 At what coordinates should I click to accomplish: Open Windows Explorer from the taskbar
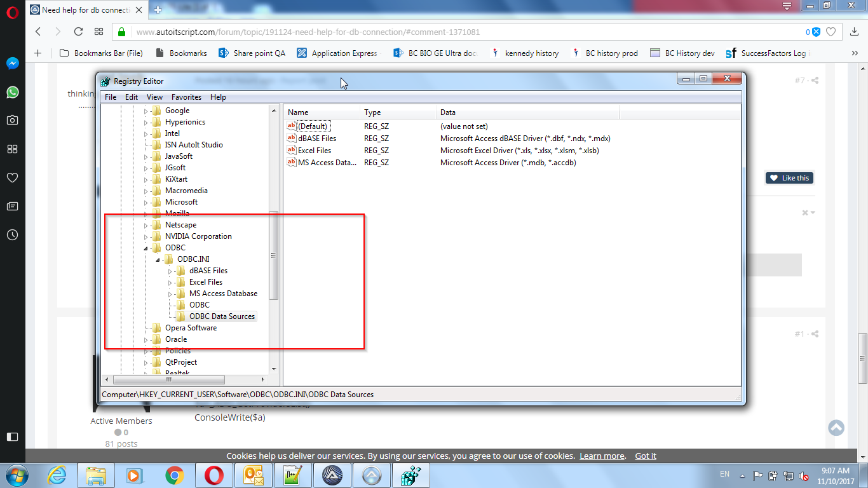[95, 475]
